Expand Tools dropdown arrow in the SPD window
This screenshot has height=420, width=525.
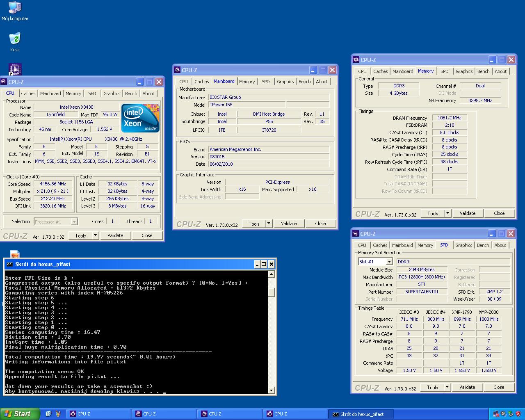click(447, 387)
